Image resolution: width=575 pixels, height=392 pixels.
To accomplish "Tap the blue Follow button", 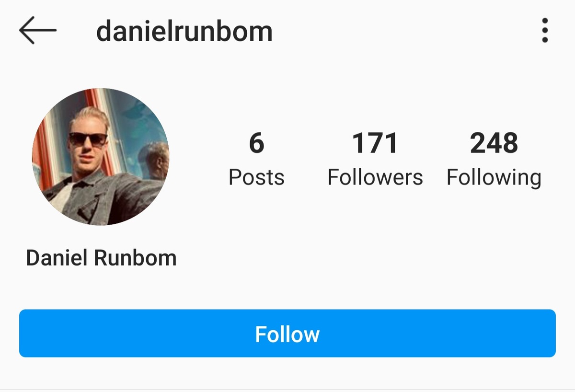I will 287,333.
